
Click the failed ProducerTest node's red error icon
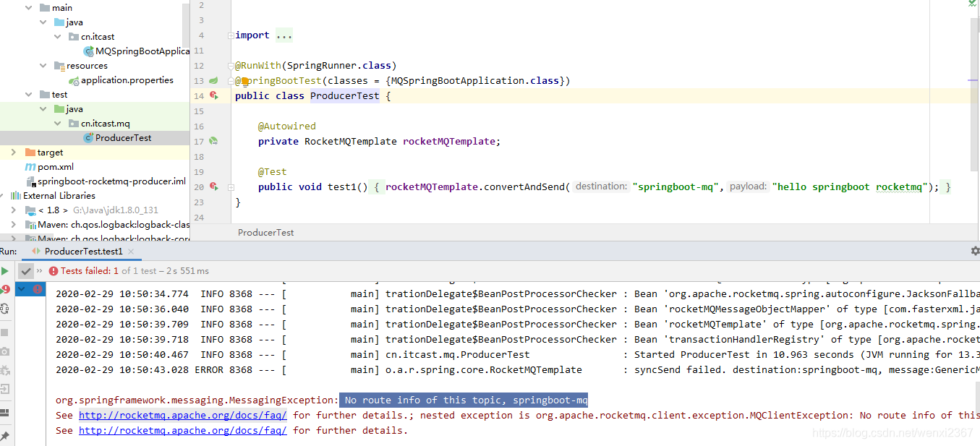[x=36, y=288]
